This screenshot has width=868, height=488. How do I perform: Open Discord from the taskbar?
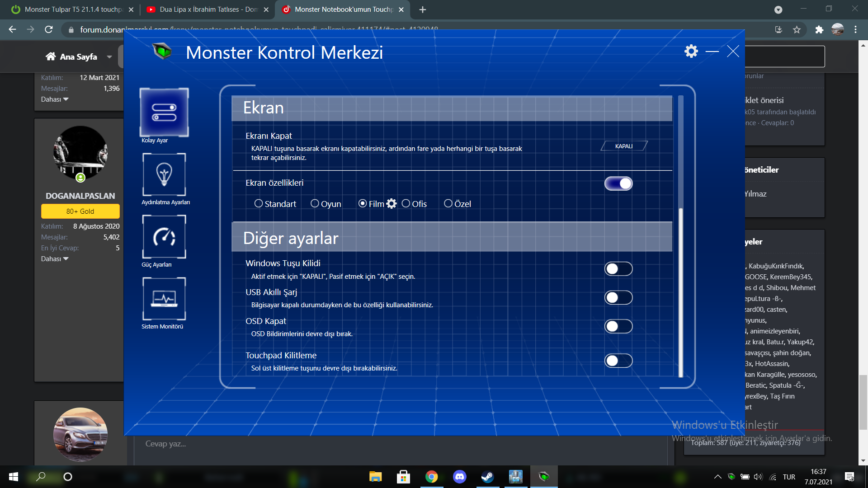coord(459,477)
